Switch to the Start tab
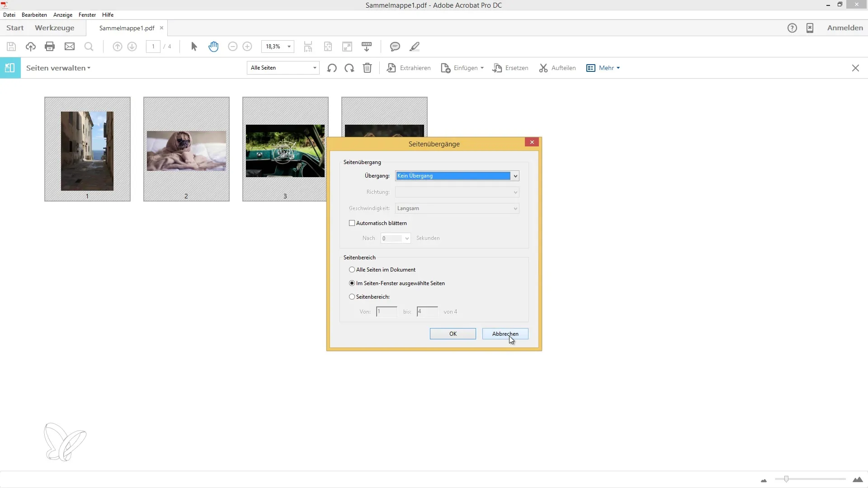Image resolution: width=868 pixels, height=488 pixels. pyautogui.click(x=15, y=28)
